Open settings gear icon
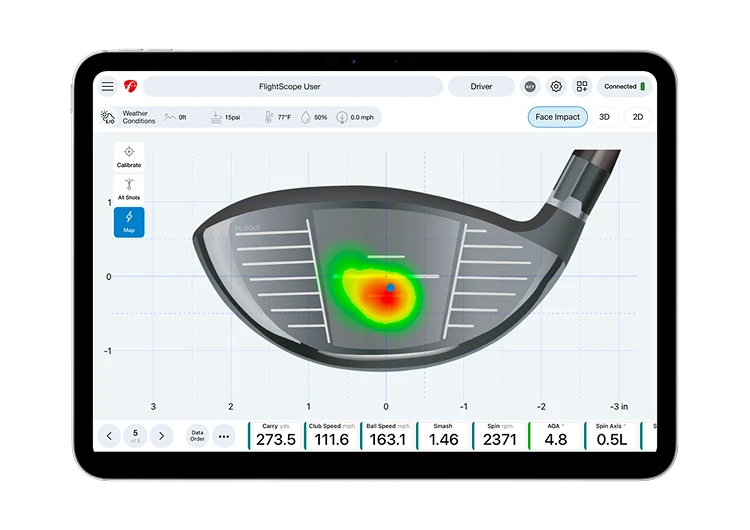The width and height of the screenshot is (750, 530). pyautogui.click(x=556, y=87)
